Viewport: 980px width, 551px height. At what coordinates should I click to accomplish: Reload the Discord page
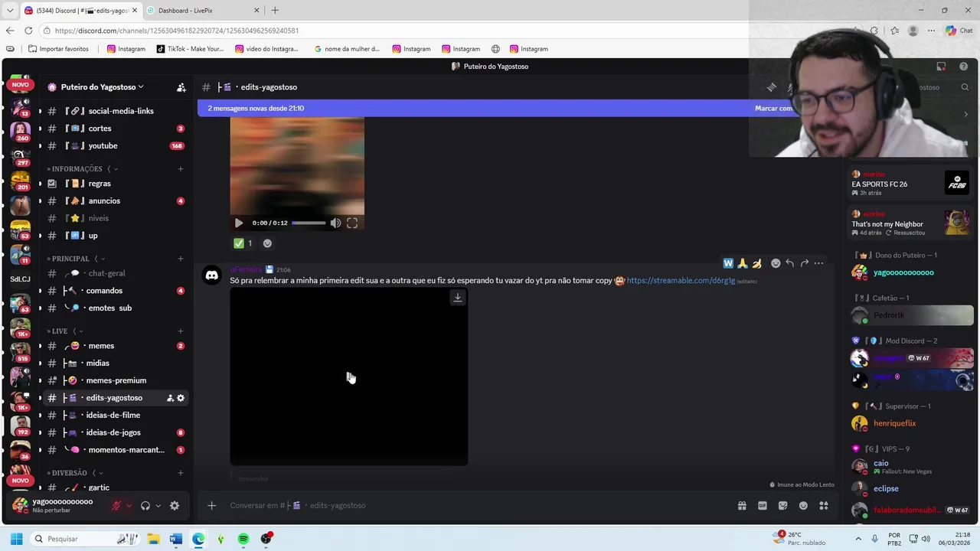click(28, 31)
